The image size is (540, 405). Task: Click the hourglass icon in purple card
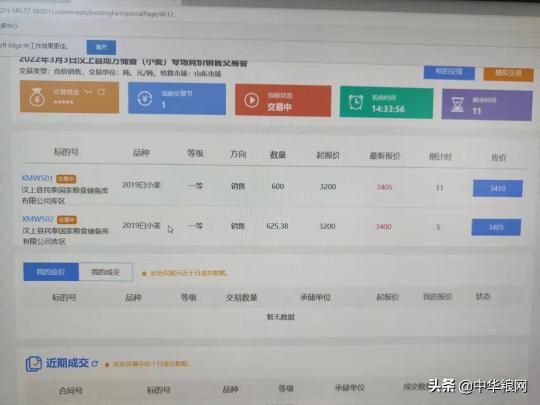(x=457, y=105)
